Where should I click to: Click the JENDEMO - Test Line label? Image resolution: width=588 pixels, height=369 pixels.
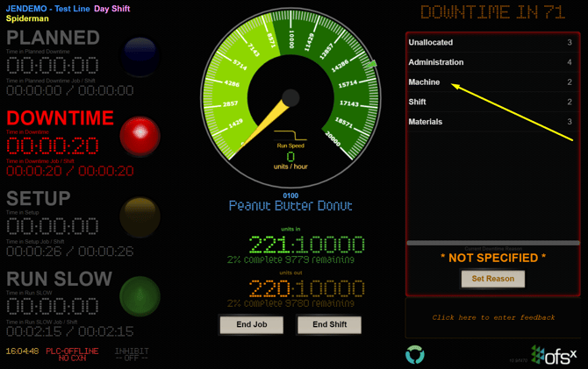[47, 9]
